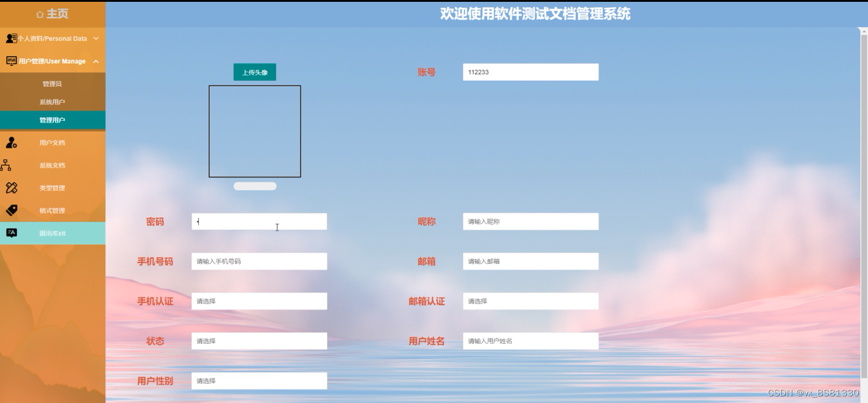The image size is (868, 403).
Task: Click the 邮箱 label text
Action: 427,261
